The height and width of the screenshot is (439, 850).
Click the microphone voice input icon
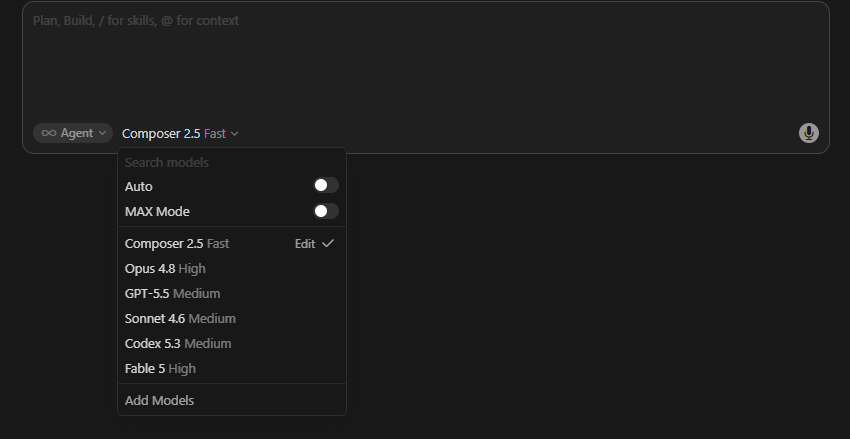808,133
